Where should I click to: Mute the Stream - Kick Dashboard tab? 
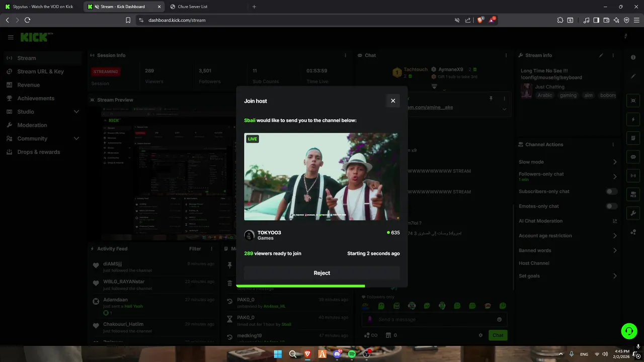coord(97,7)
